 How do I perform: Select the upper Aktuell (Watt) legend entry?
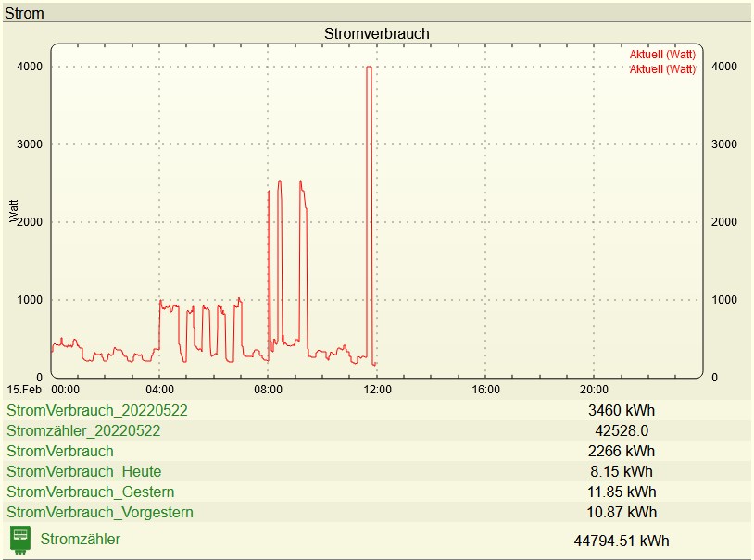point(661,55)
